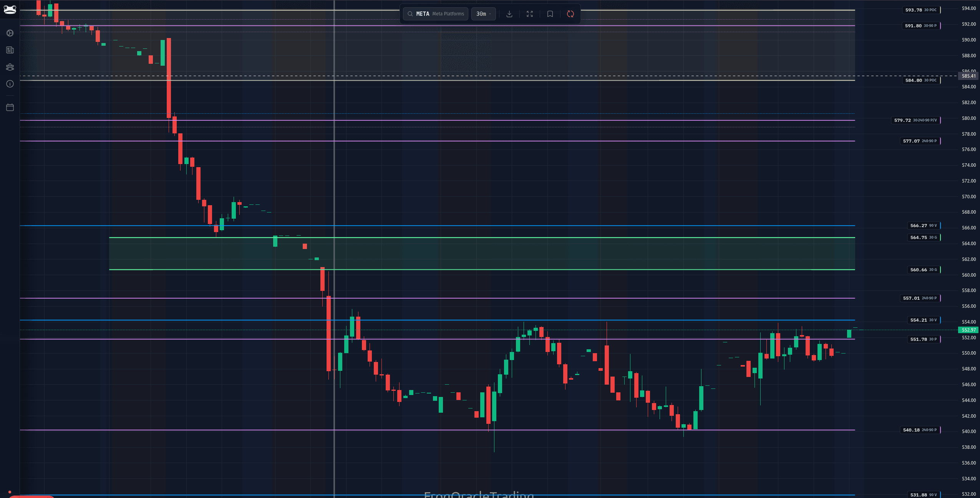Open the settings gear in sidebar
The image size is (980, 498).
(x=10, y=33)
